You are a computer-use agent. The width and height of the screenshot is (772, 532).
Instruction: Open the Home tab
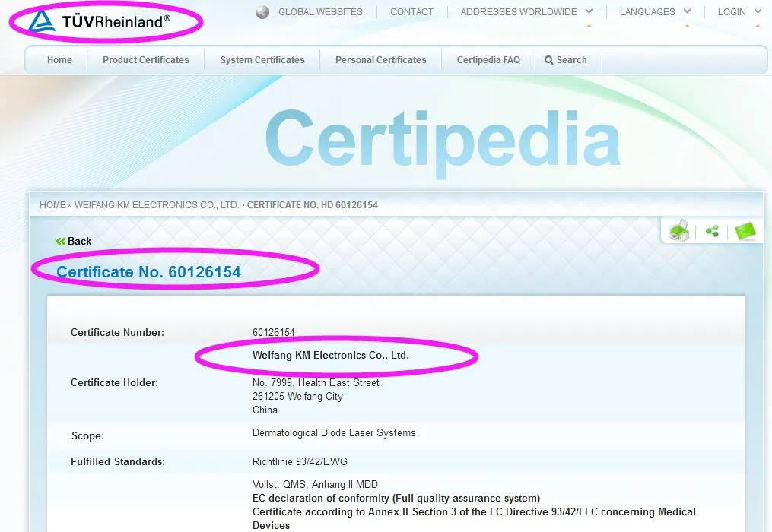coord(59,60)
